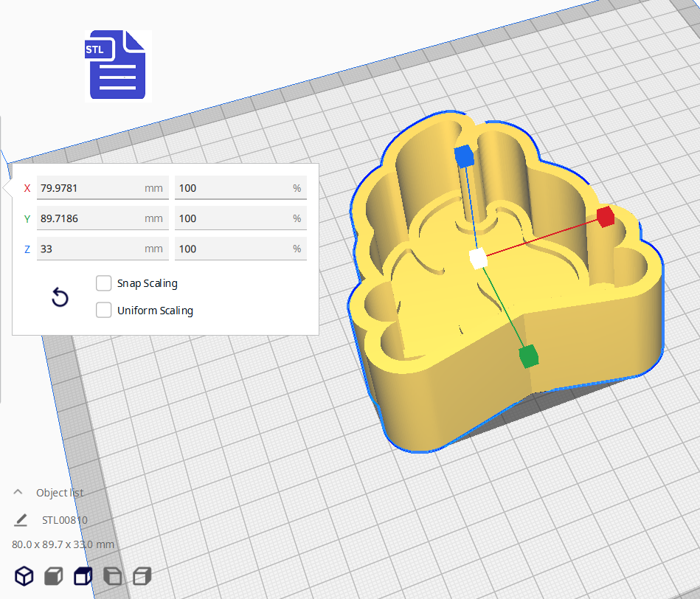Select the left side view cube icon

[x=112, y=576]
